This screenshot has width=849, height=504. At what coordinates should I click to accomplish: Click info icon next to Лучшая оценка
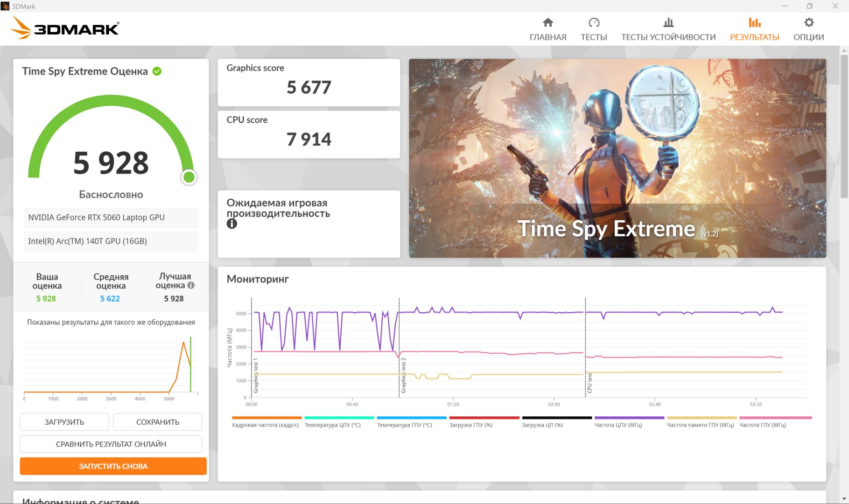191,285
